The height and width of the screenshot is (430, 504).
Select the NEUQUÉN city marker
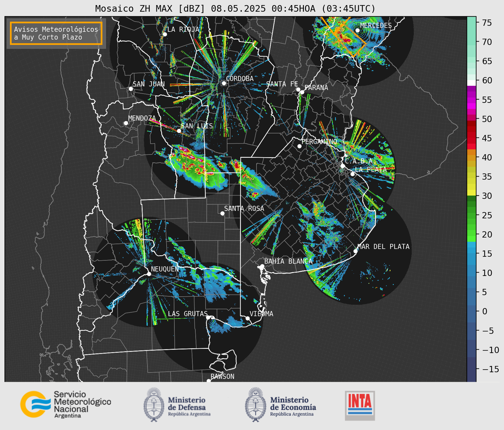(x=149, y=274)
